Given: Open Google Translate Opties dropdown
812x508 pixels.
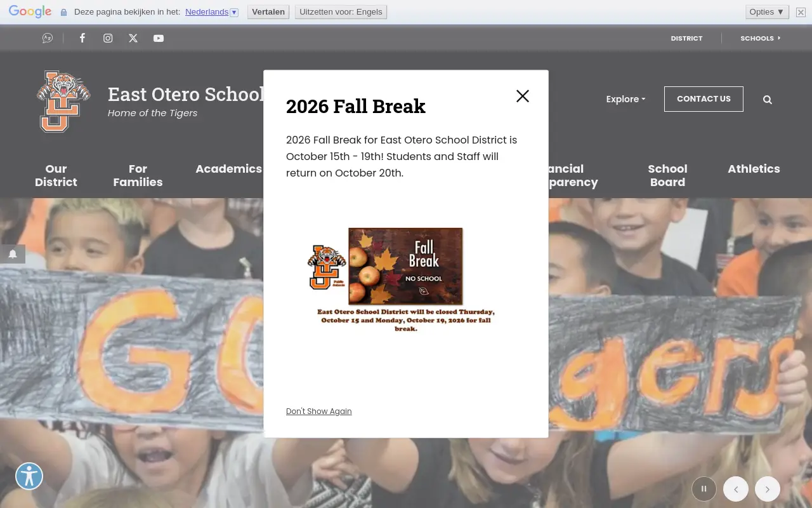Looking at the screenshot, I should tap(767, 12).
